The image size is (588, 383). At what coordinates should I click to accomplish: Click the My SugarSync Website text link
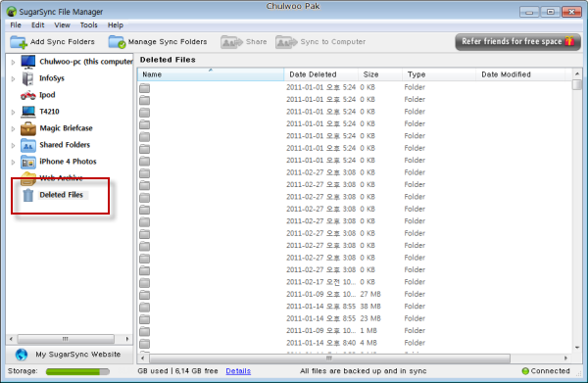(78, 355)
